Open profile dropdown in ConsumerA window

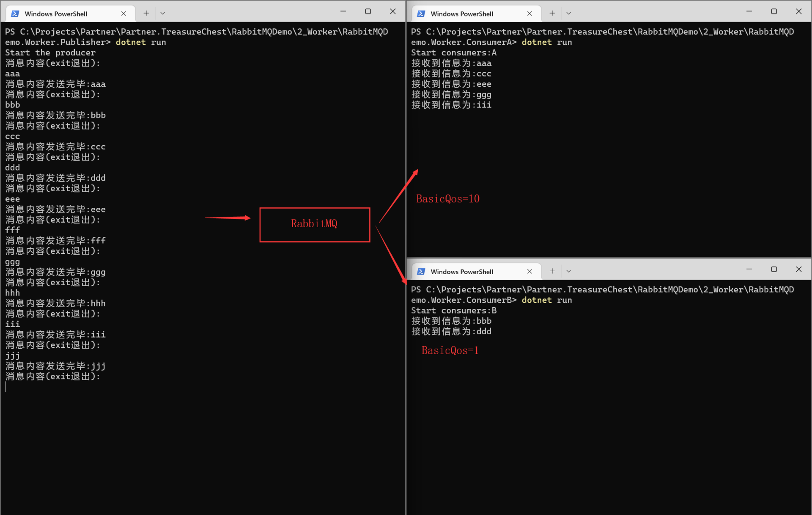click(x=568, y=13)
